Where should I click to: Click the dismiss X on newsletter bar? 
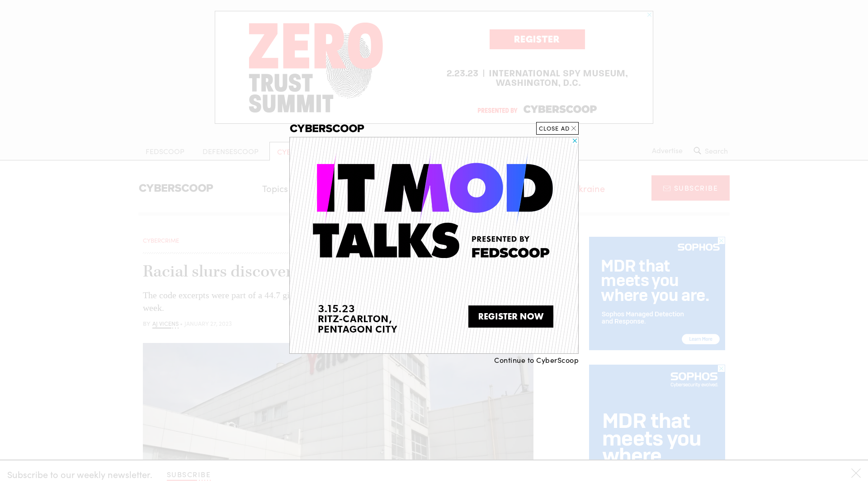pos(856,473)
